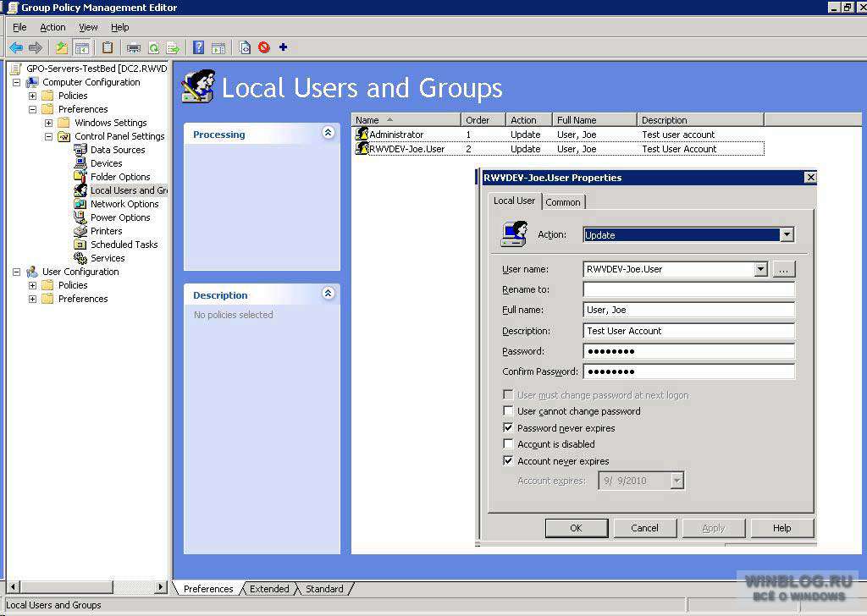Uncheck 'Account never expires'
This screenshot has width=867, height=616.
508,460
